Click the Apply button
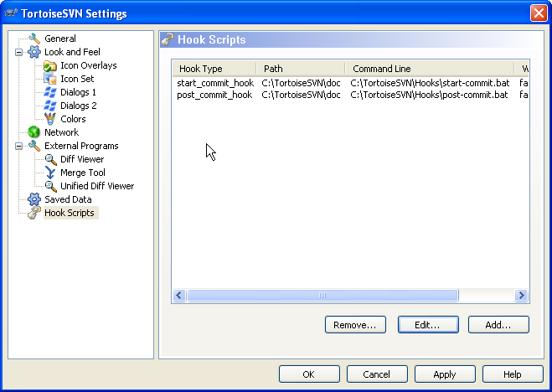Screen dimensions: 552x392 pos(445,374)
